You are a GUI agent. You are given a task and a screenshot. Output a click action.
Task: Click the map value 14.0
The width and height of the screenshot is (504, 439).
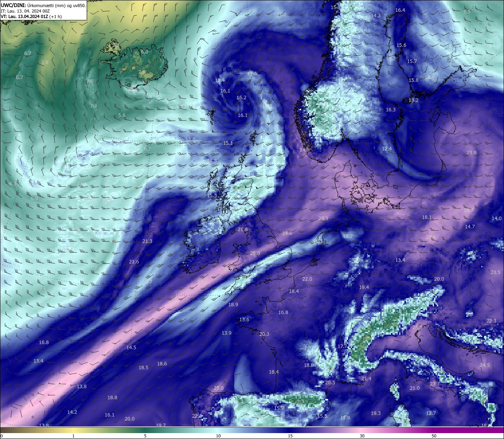497,219
